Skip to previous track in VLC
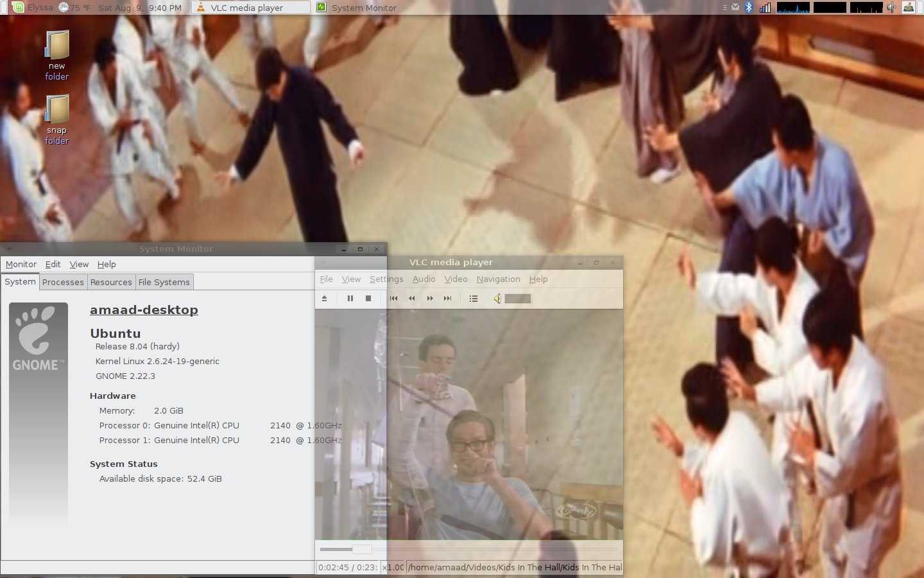 tap(394, 299)
